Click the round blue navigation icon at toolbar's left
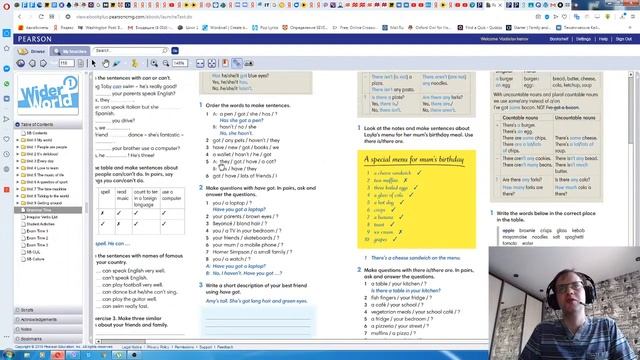This screenshot has height=360, width=640. (x=21, y=63)
